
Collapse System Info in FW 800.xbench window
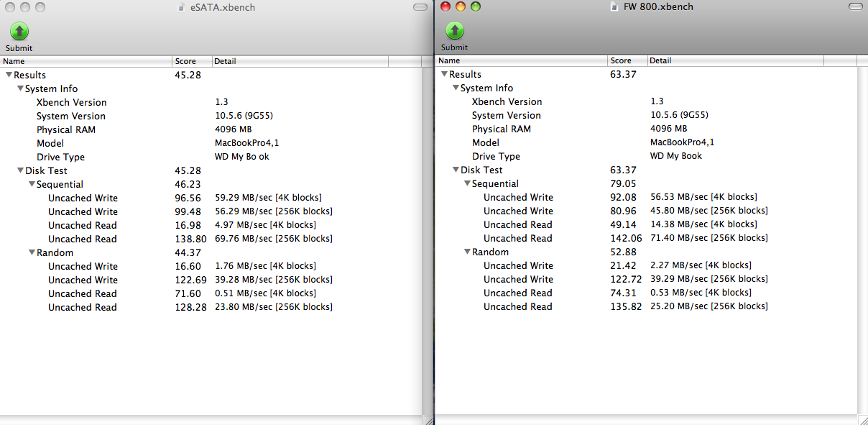[x=456, y=88]
